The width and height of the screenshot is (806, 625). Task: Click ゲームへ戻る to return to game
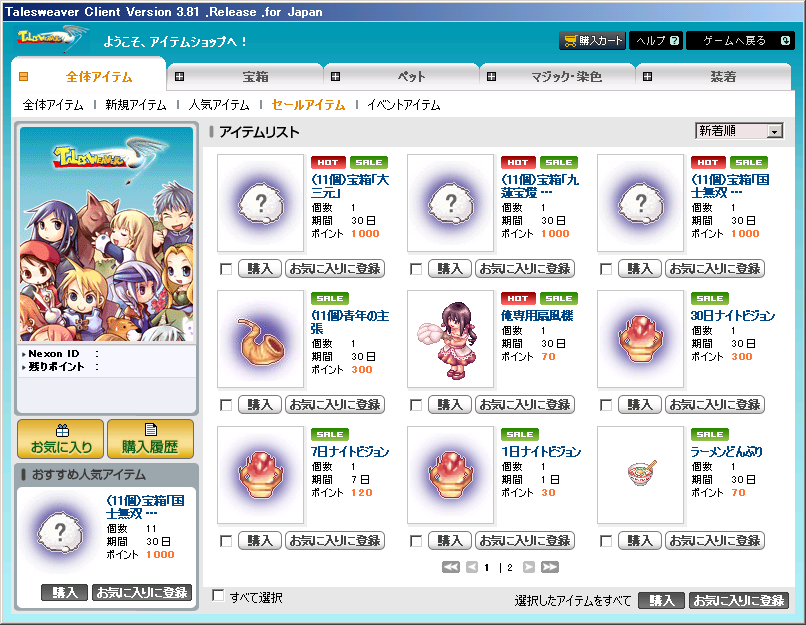pyautogui.click(x=741, y=41)
